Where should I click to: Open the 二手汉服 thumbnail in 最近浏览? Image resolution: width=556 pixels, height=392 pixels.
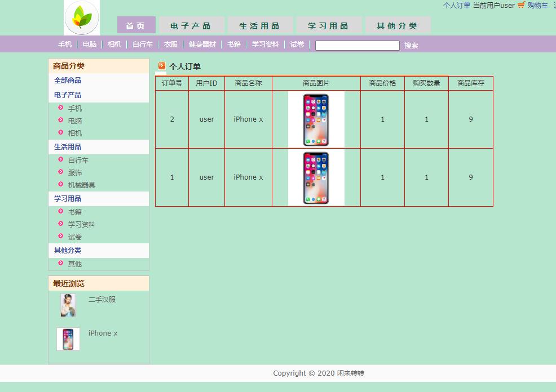(x=68, y=305)
